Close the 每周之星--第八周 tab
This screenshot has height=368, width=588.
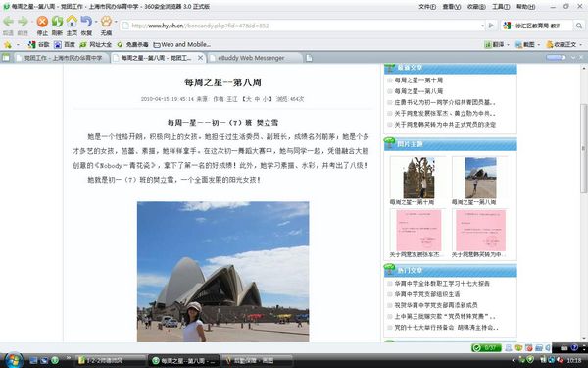200,58
